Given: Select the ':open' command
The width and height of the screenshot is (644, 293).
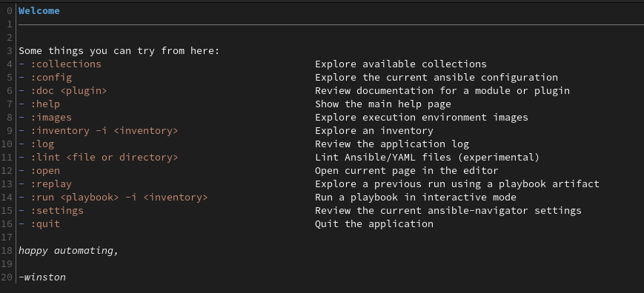Looking at the screenshot, I should point(45,171).
